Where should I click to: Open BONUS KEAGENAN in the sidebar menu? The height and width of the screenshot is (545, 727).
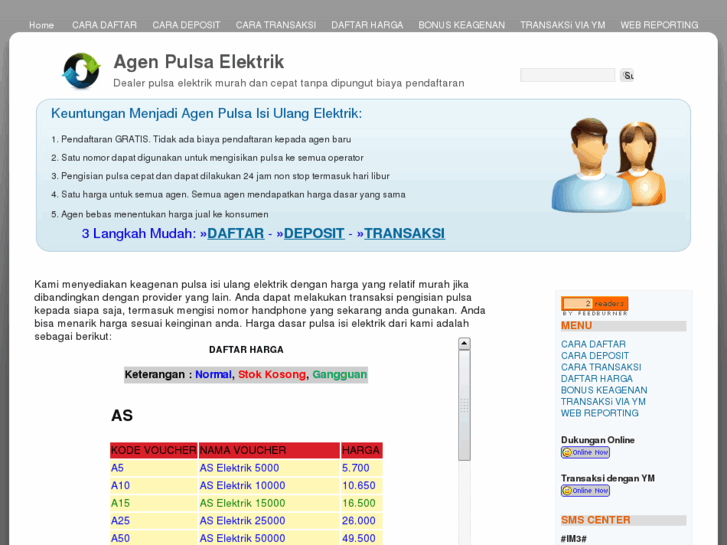[604, 391]
